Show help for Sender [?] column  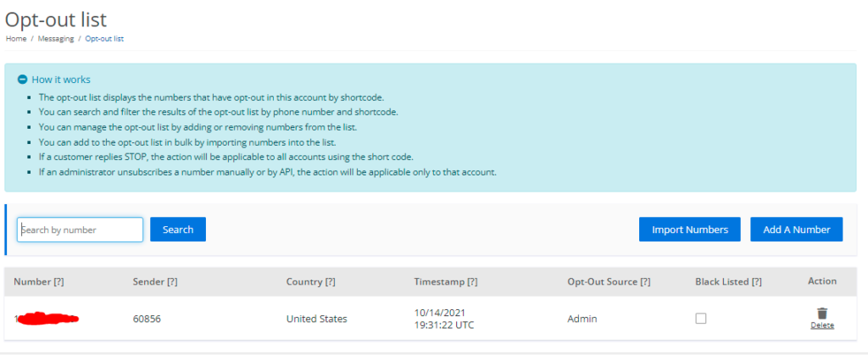(172, 281)
